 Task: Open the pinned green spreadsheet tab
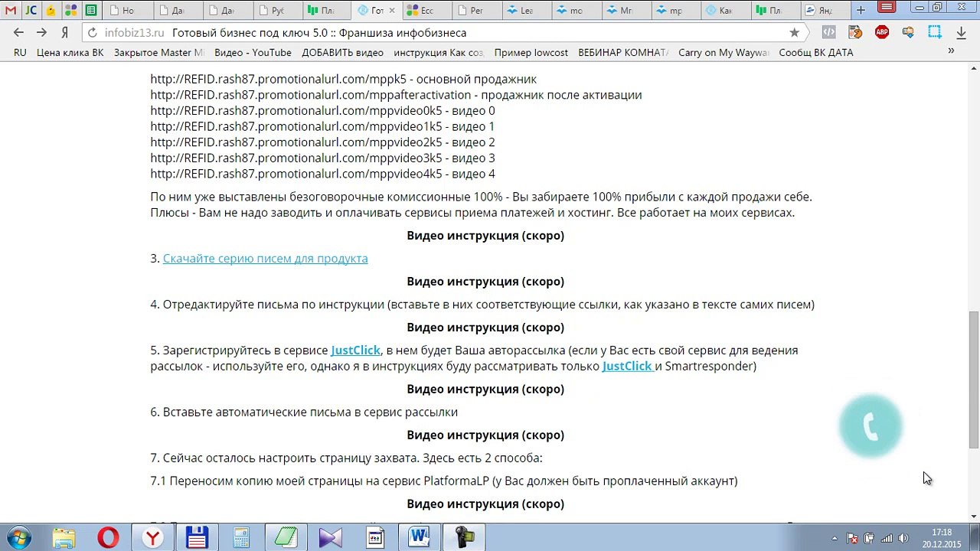tap(91, 11)
